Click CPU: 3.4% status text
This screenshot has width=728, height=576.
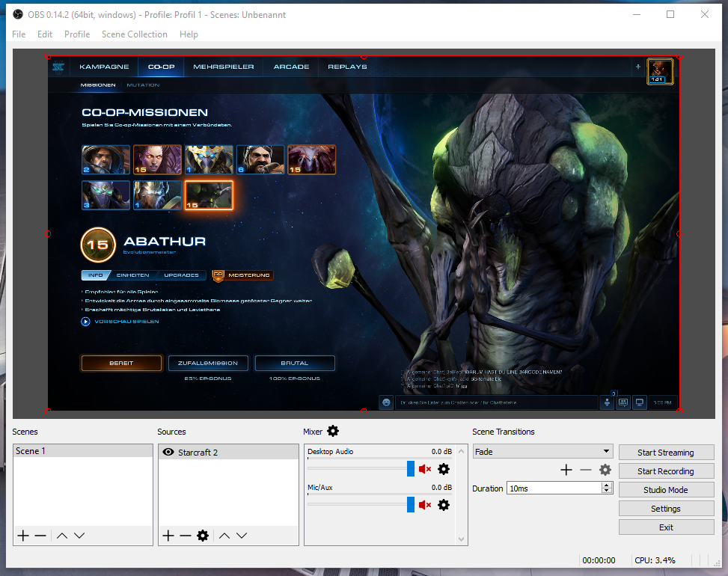655,560
